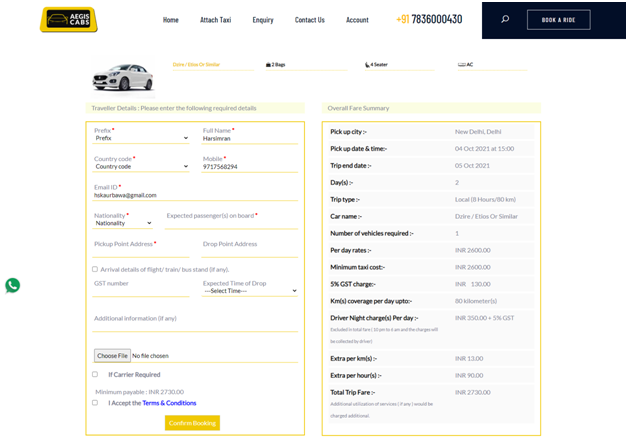The height and width of the screenshot is (443, 628).
Task: Click the Book A Ride button
Action: click(558, 20)
